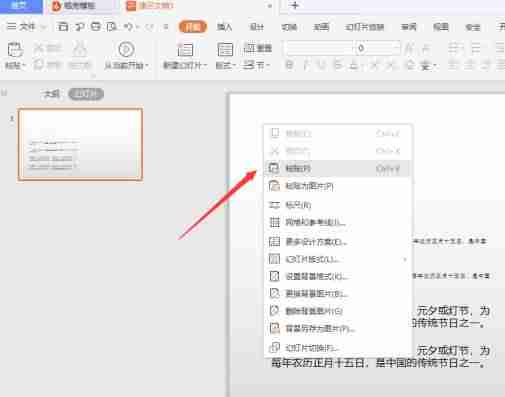
Task: Open the 文件 file menu
Action: [x=22, y=26]
